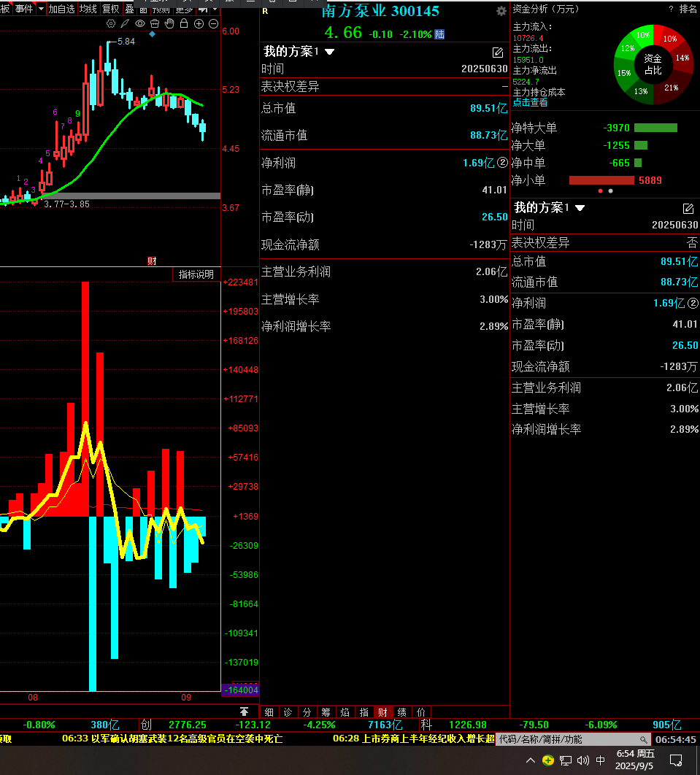Click 总市值 89.51亿 value in middle panel
Viewport: 700px width, 775px height.
coord(488,108)
